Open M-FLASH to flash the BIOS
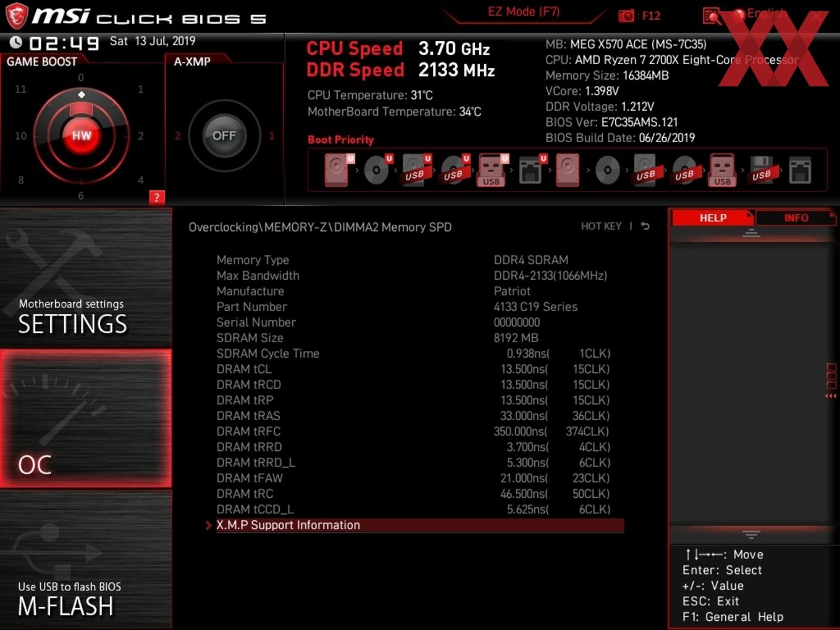Screen dimensions: 840x630 (86, 560)
